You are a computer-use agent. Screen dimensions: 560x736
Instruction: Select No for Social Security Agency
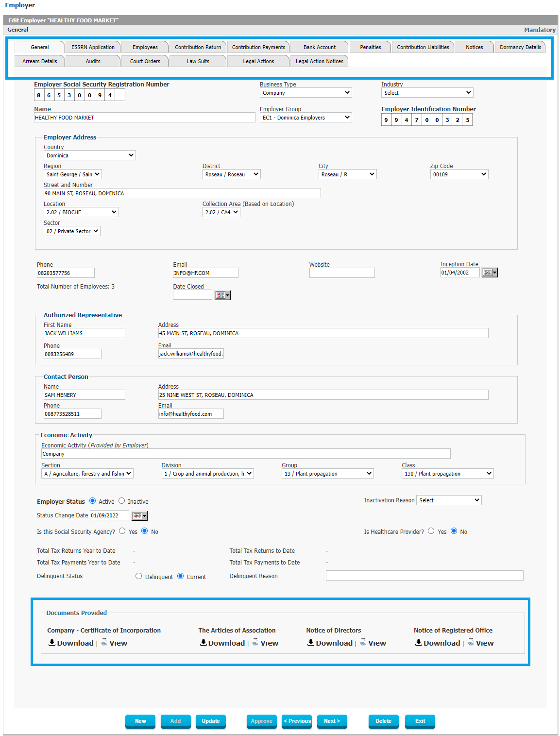145,531
